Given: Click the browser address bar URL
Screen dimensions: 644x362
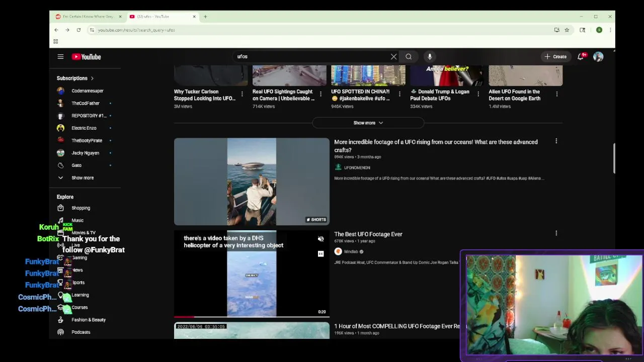Looking at the screenshot, I should [x=136, y=30].
